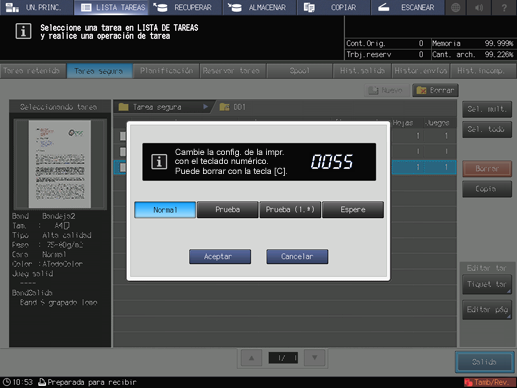Open the Hist.salida output history tab
Image resolution: width=517 pixels, height=388 pixels.
click(362, 71)
